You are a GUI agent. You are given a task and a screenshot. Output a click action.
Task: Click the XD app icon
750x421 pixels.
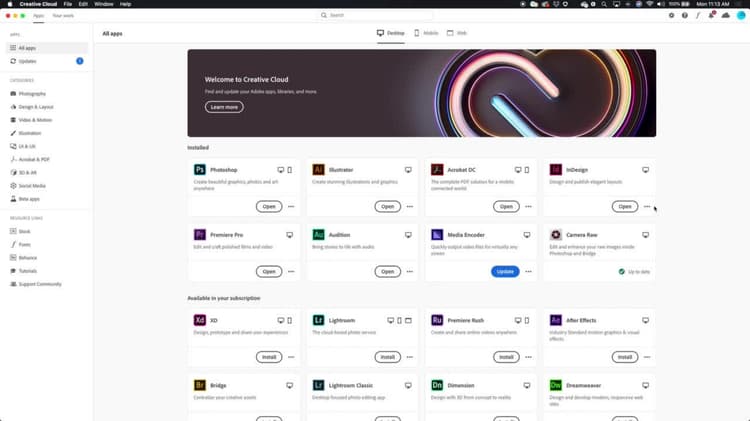pyautogui.click(x=199, y=320)
